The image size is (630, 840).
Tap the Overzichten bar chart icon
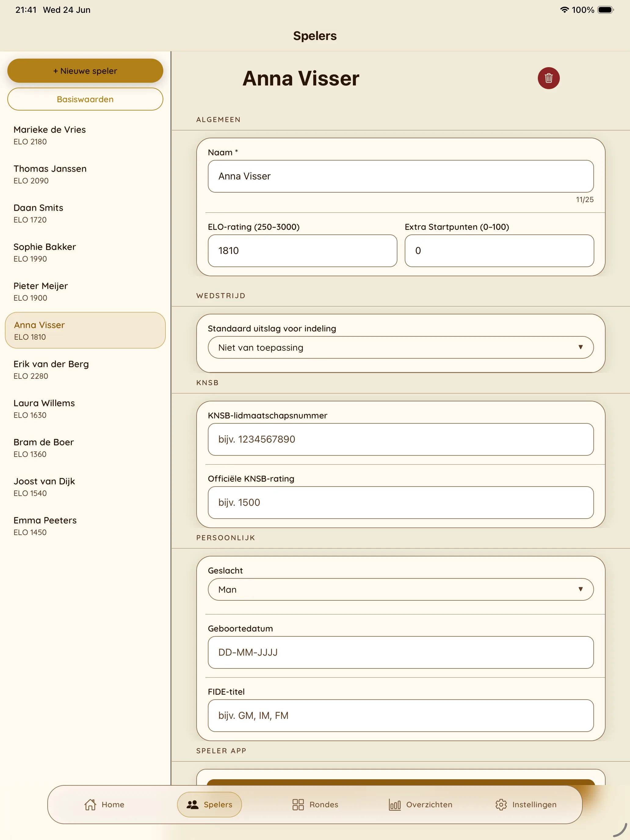pos(395,804)
